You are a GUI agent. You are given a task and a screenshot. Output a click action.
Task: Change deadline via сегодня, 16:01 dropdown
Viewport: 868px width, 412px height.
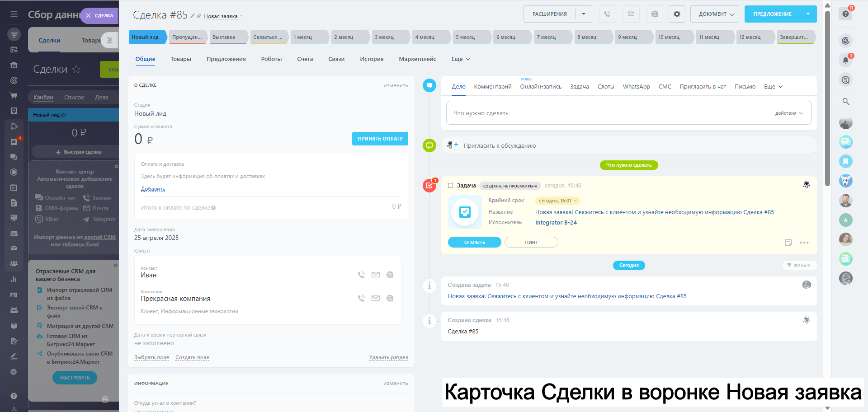click(558, 201)
